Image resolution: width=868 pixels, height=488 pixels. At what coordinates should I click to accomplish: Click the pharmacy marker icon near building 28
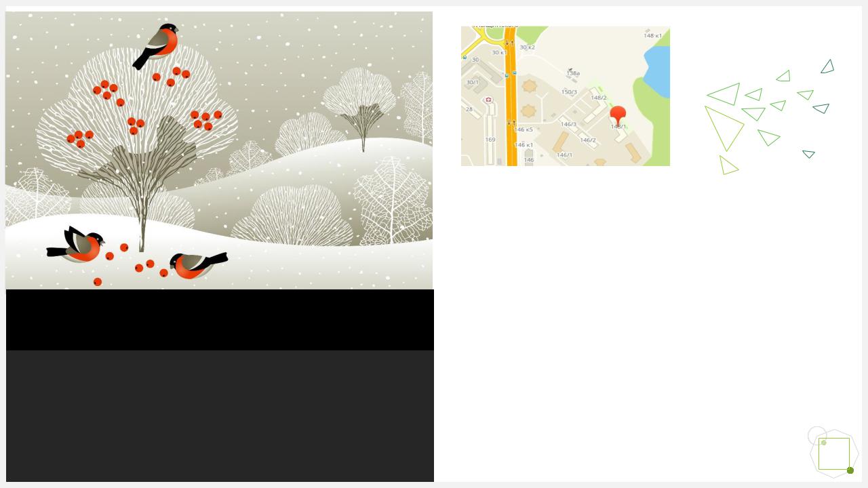coord(488,100)
